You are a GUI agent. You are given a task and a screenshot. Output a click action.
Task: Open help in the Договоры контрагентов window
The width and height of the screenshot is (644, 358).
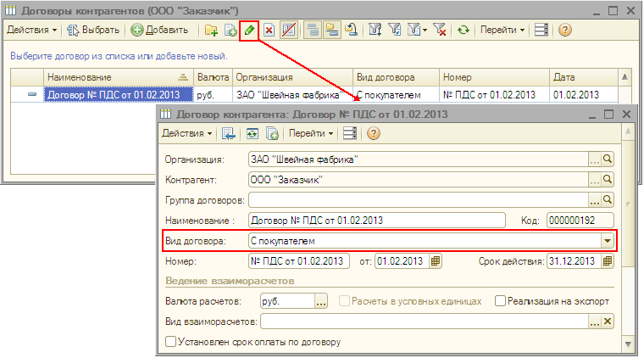pyautogui.click(x=564, y=30)
